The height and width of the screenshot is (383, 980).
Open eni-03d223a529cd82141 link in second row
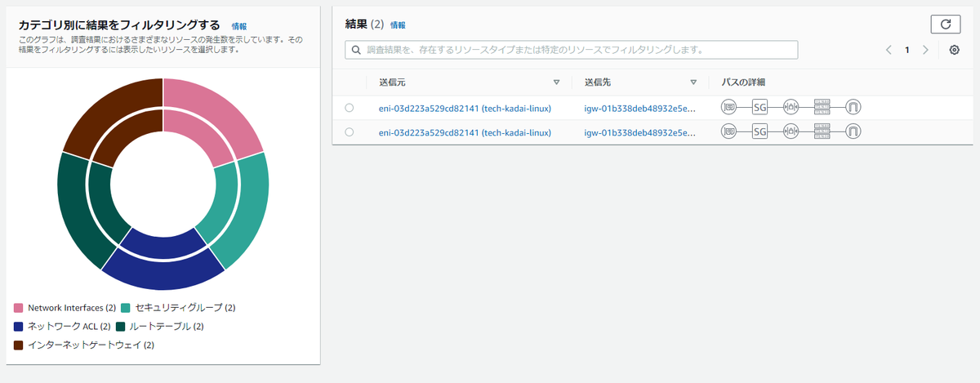click(465, 132)
